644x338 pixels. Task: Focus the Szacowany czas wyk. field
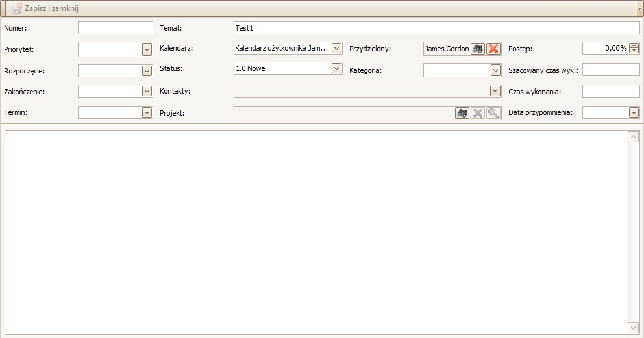click(x=611, y=70)
